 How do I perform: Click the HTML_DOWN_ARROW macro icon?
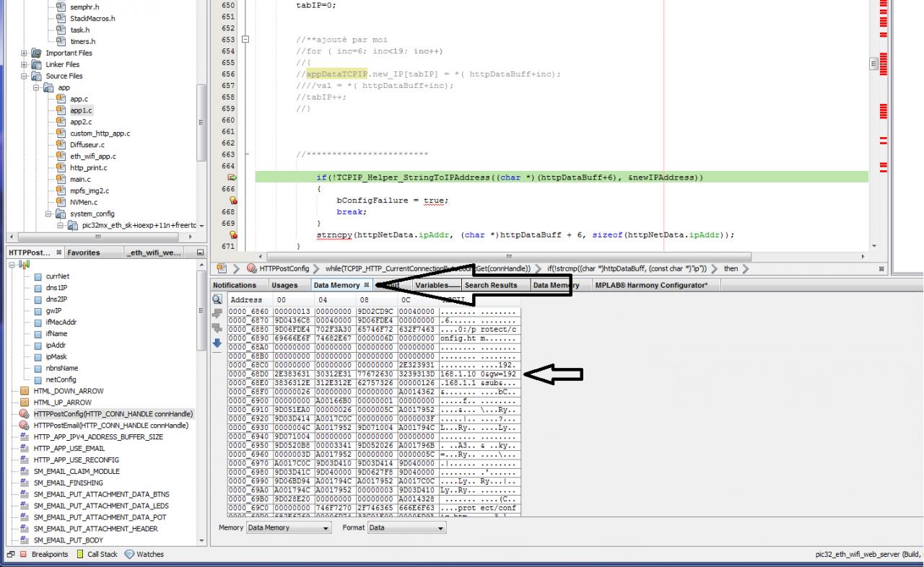pos(24,391)
